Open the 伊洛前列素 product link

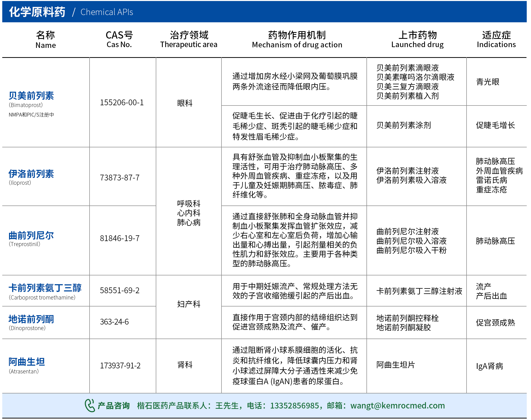coord(31,174)
